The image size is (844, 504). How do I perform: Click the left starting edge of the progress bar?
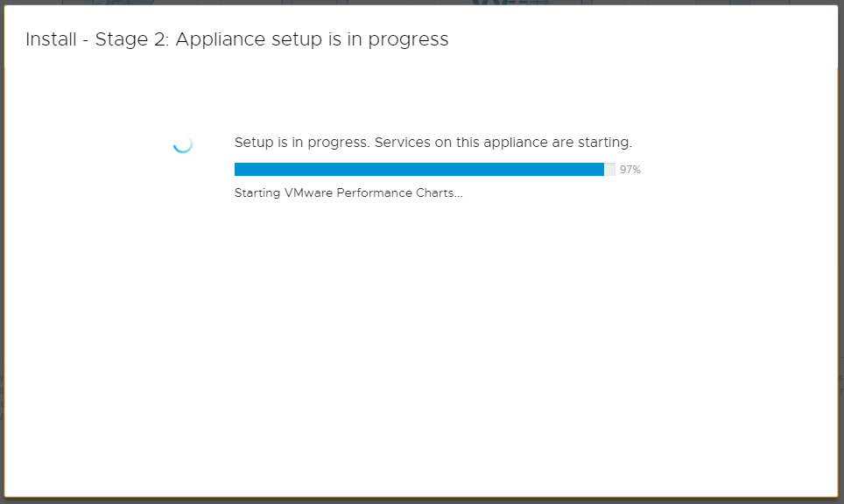click(x=237, y=170)
